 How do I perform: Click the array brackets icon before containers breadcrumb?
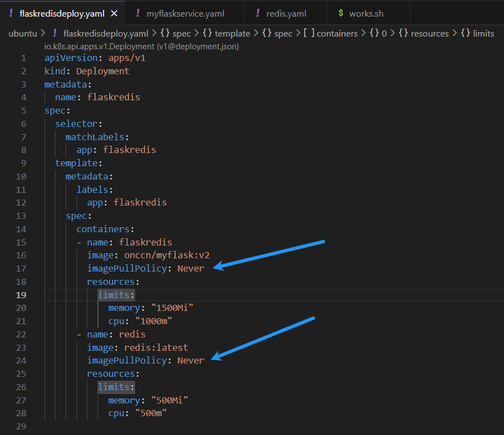coord(309,33)
